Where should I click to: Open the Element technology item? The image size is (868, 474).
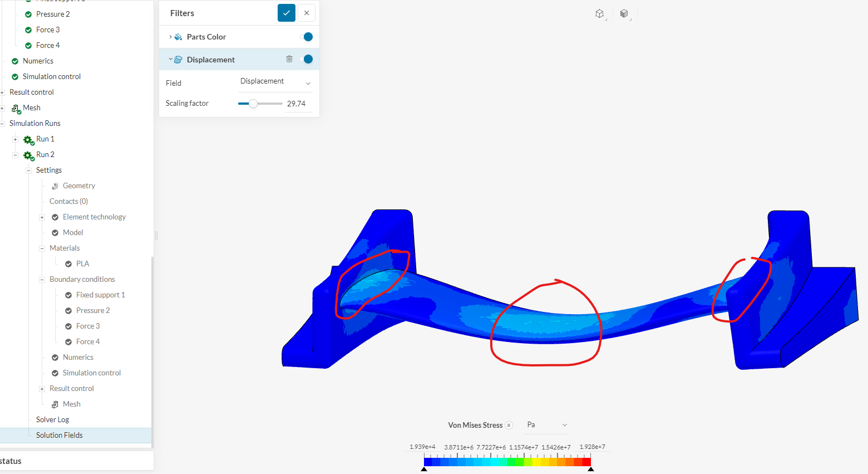94,217
